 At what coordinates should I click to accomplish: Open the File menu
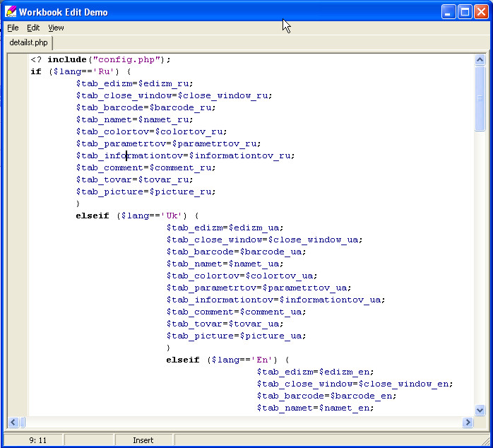(x=13, y=28)
